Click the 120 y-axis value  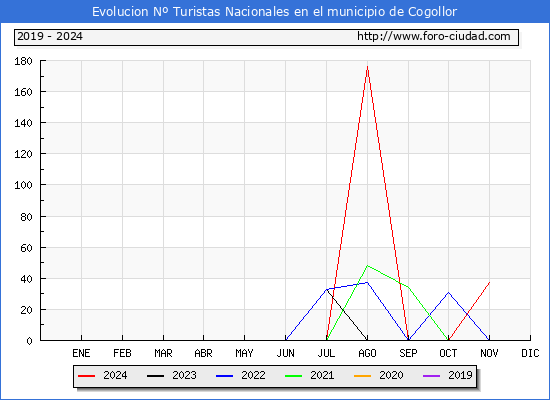tap(23, 154)
